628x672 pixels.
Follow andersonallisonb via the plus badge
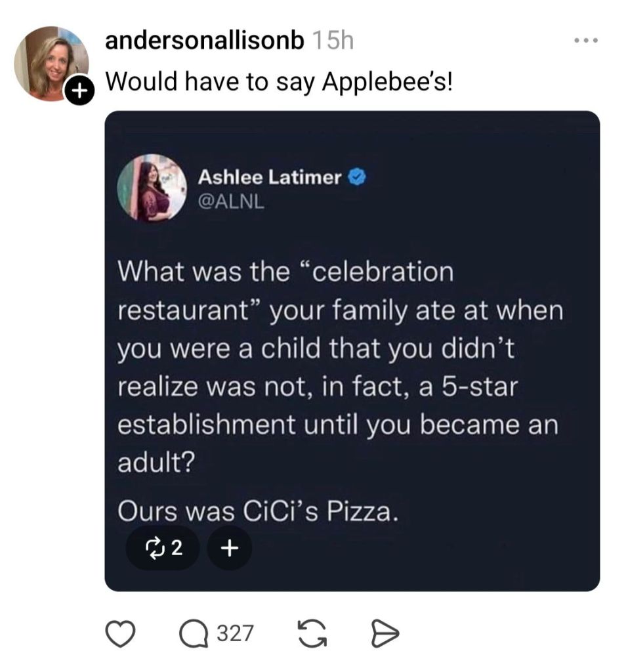point(78,91)
